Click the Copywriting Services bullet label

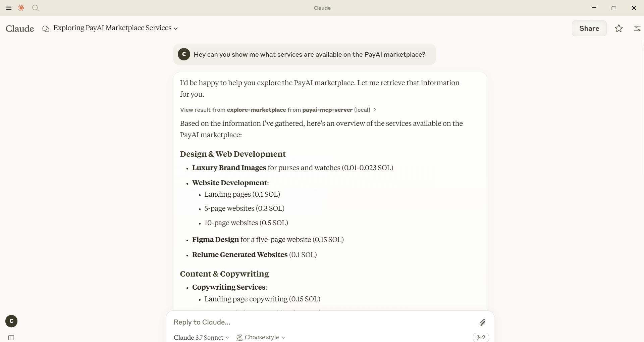(229, 287)
